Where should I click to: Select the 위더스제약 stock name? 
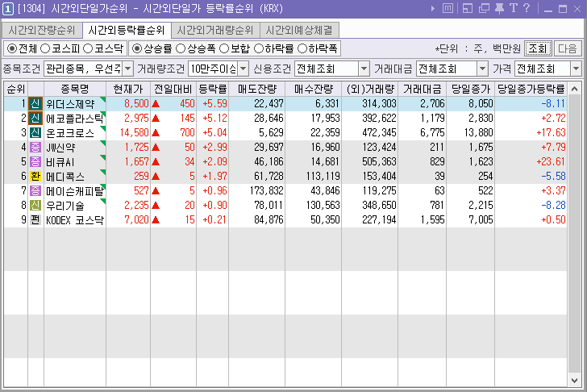click(x=70, y=104)
